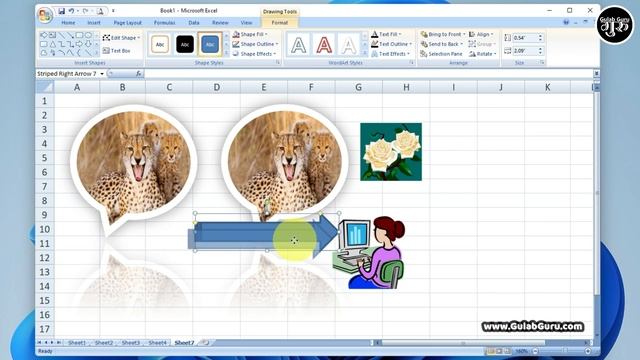The height and width of the screenshot is (360, 640).
Task: Click the Save icon in Quick Access toolbar
Action: pos(62,11)
